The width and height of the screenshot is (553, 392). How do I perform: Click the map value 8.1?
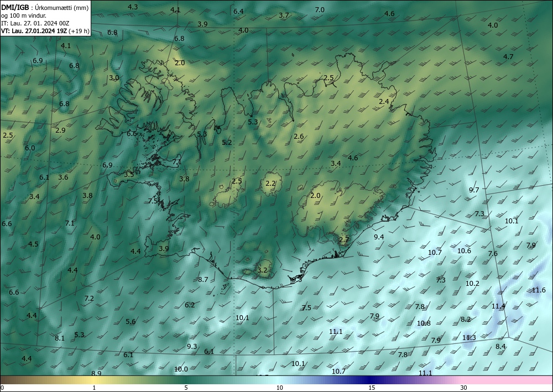[x=60, y=338]
